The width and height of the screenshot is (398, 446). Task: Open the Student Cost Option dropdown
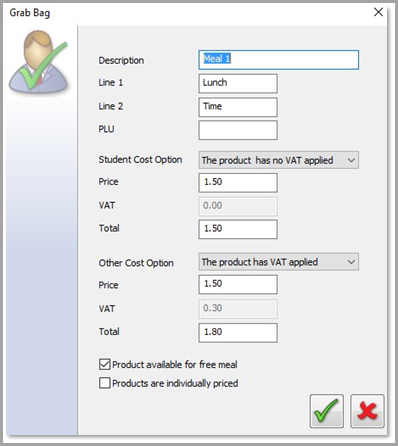279,160
